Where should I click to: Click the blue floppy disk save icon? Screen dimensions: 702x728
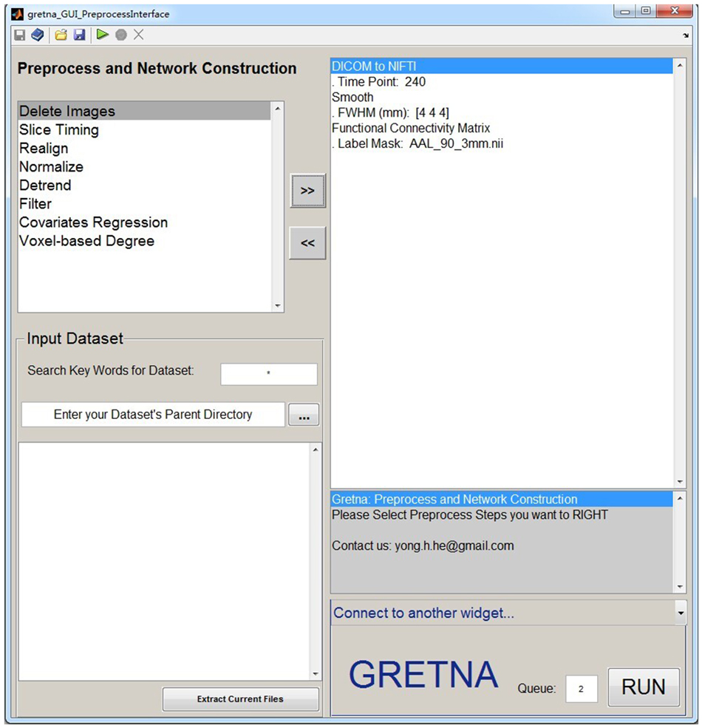pos(79,35)
